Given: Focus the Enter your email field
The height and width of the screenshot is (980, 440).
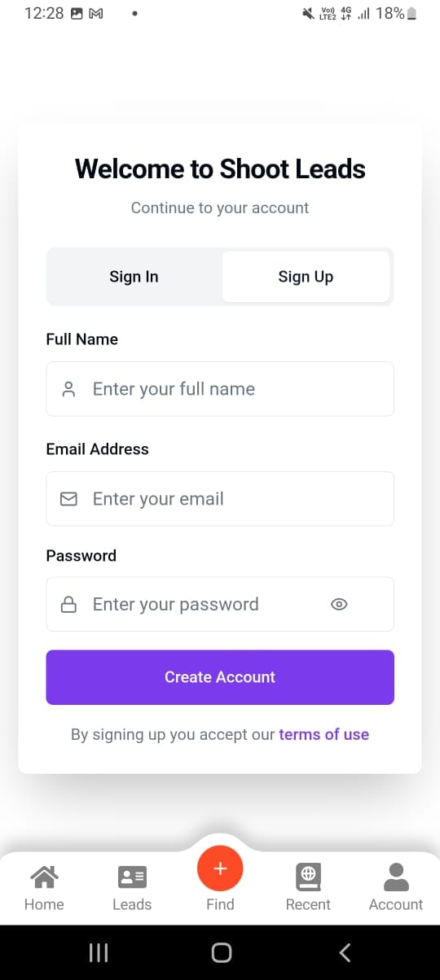Looking at the screenshot, I should (x=220, y=499).
